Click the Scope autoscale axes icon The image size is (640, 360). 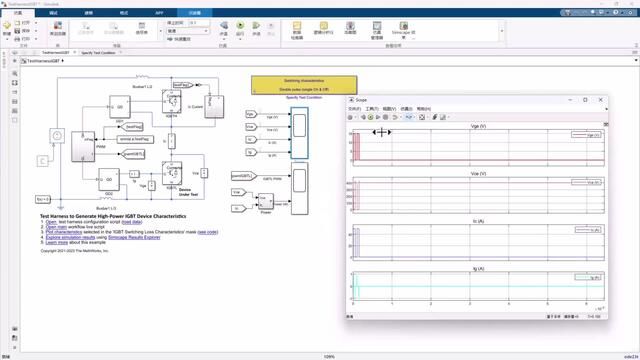pos(422,117)
